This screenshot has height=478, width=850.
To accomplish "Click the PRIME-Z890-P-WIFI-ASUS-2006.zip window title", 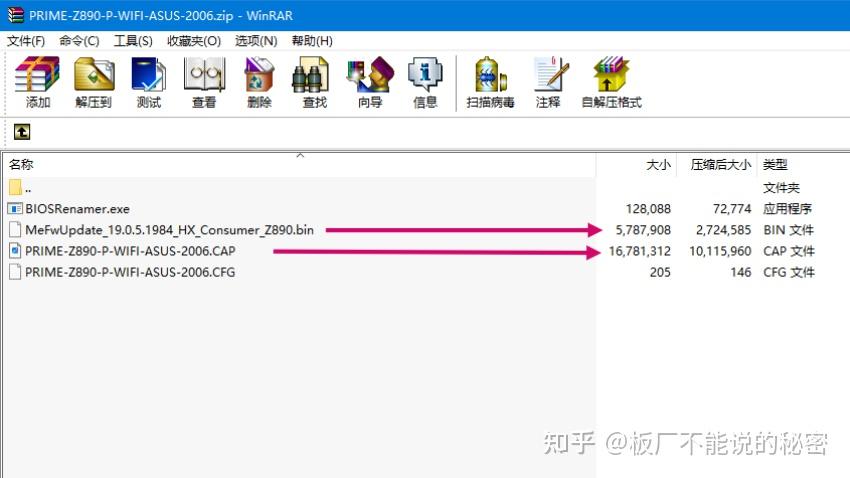I will 160,15.
